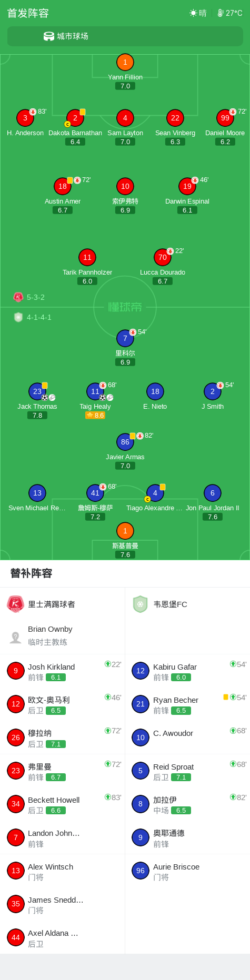This screenshot has width=250, height=980.
Task: Open Ryan Becher substitute entry
Action: click(x=188, y=704)
